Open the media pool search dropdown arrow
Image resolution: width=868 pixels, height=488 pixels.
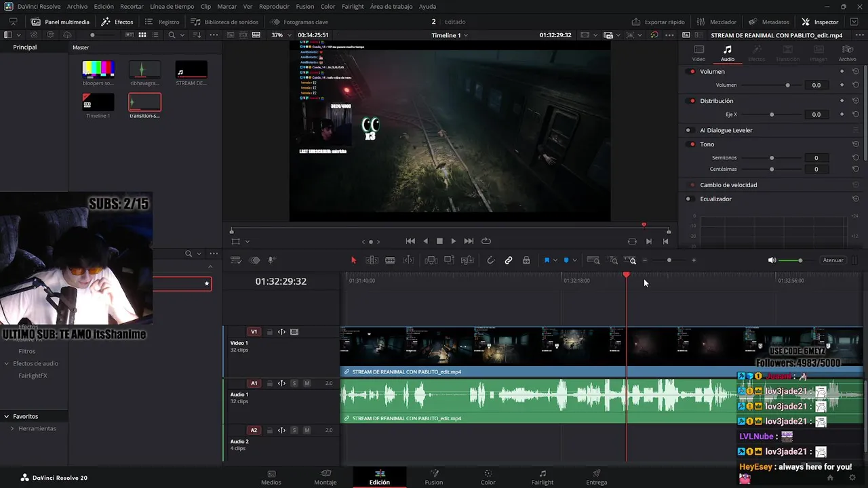pos(181,35)
